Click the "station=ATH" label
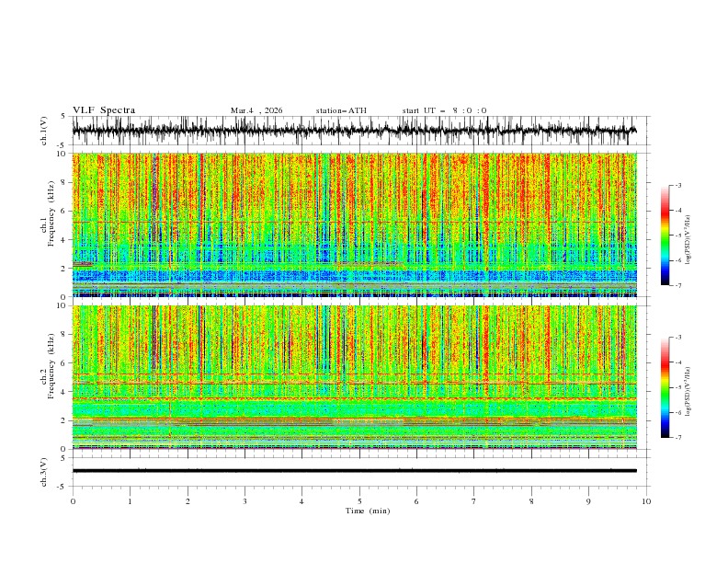 (341, 110)
